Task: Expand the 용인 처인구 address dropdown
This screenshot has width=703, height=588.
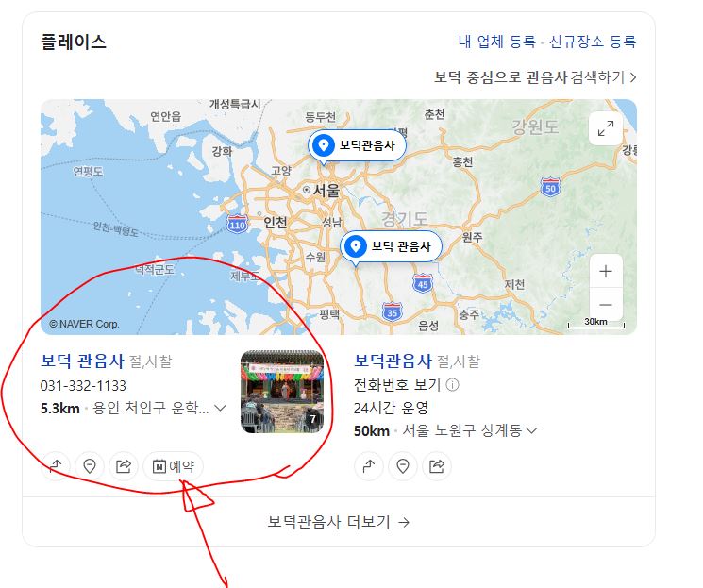Action: click(220, 408)
